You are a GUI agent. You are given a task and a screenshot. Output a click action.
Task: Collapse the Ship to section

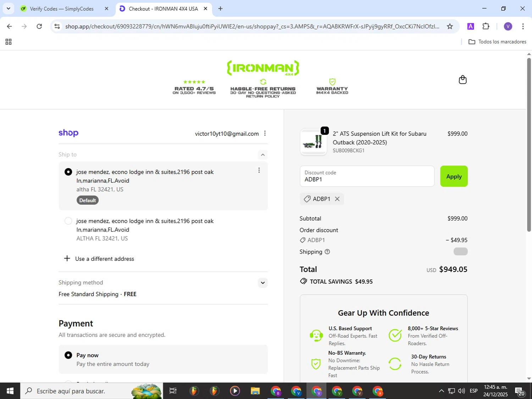(262, 155)
